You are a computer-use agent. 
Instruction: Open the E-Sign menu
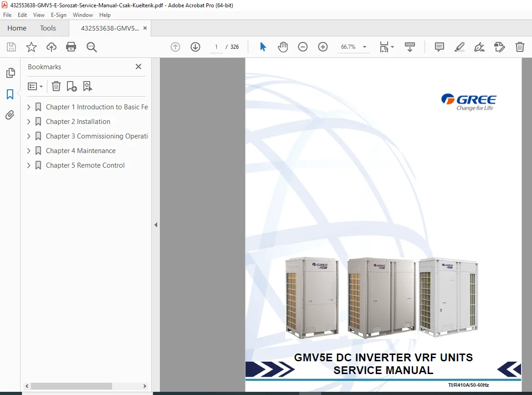click(x=58, y=15)
